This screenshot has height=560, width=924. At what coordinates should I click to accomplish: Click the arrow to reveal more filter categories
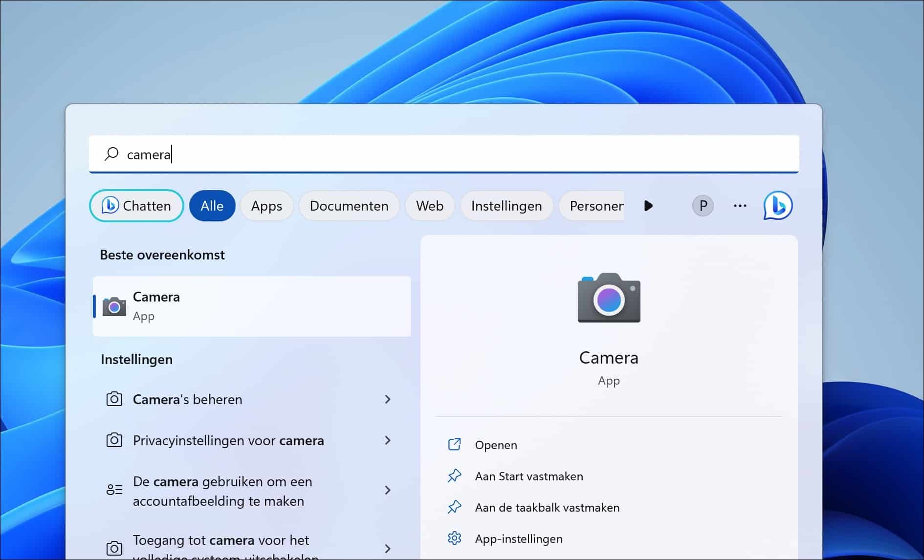point(648,206)
